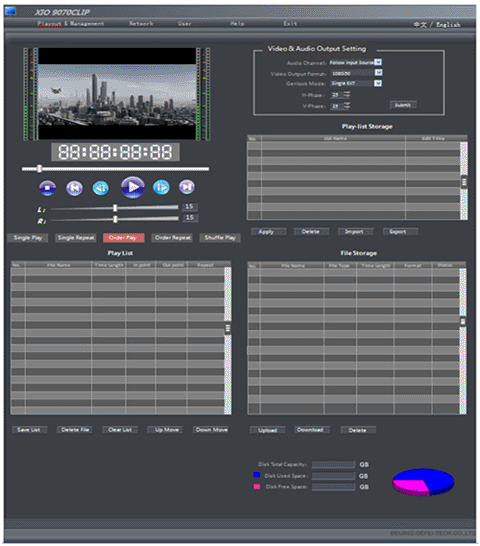This screenshot has height=546, width=480.
Task: Click the Status column header
Action: click(445, 266)
